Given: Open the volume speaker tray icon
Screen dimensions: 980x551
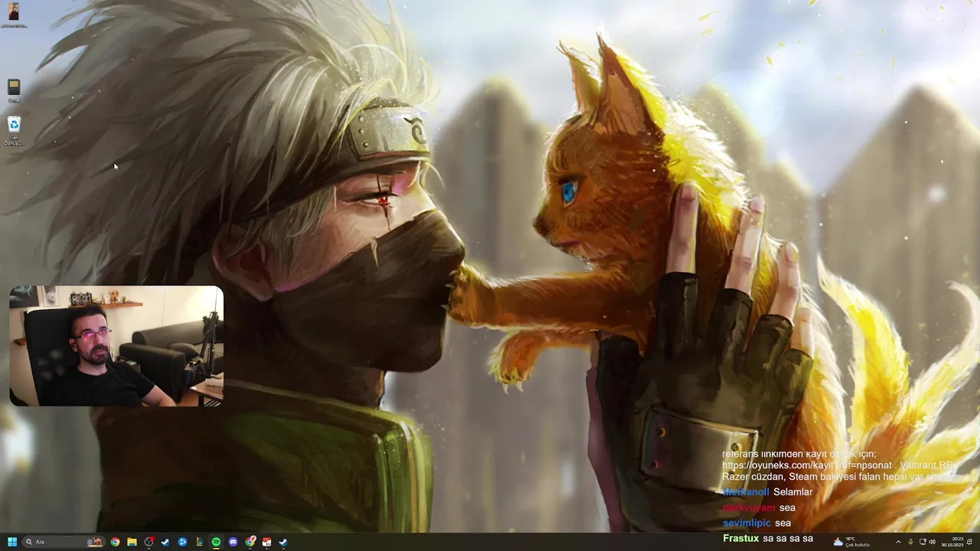Looking at the screenshot, I should click(933, 542).
